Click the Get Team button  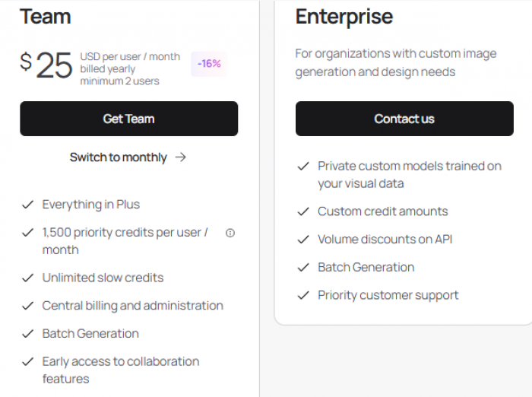(129, 119)
